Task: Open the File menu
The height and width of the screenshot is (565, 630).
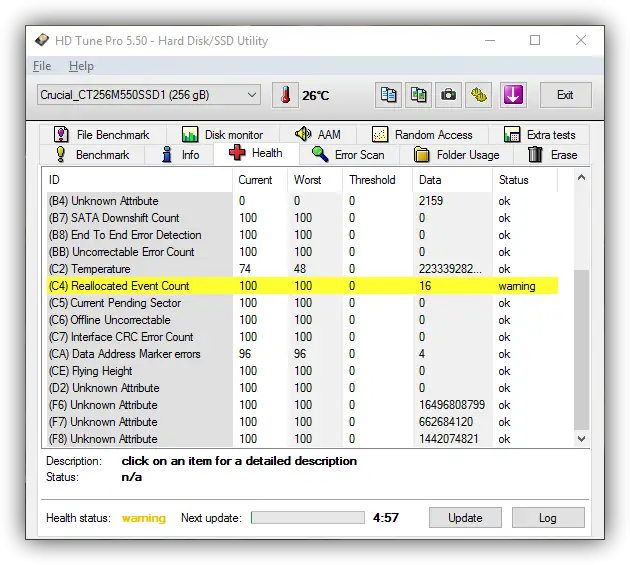Action: (x=42, y=66)
